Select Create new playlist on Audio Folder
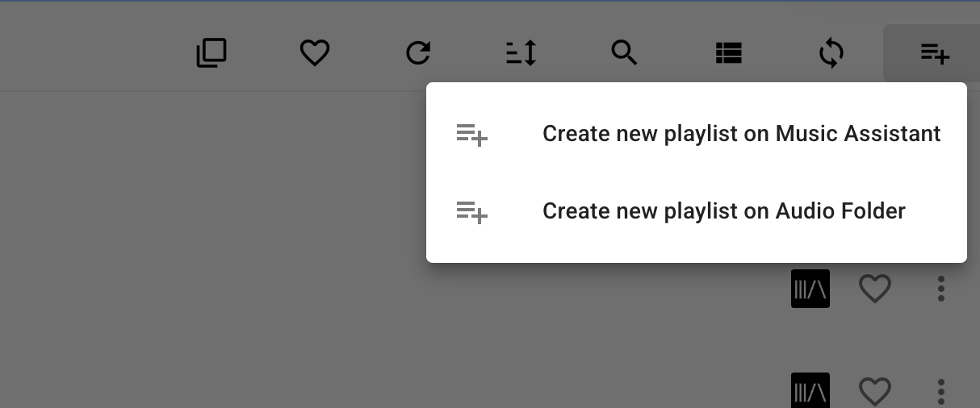This screenshot has width=980, height=408. (723, 211)
